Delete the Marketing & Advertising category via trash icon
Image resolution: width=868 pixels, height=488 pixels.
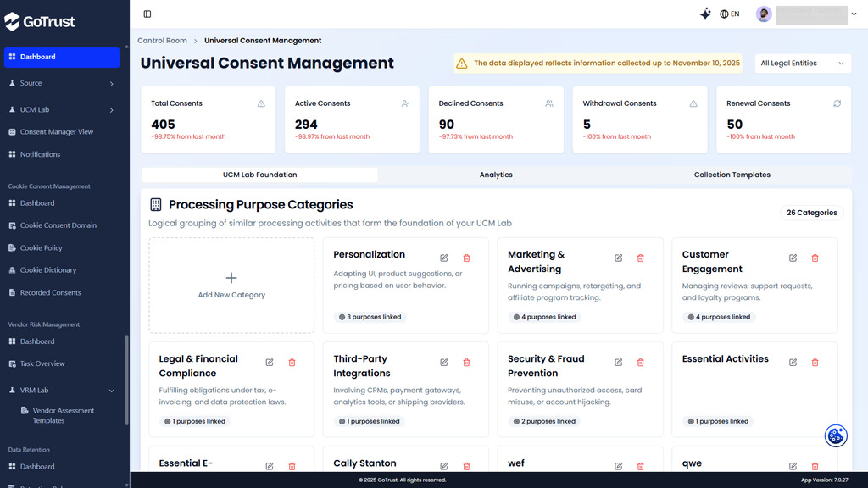click(640, 258)
